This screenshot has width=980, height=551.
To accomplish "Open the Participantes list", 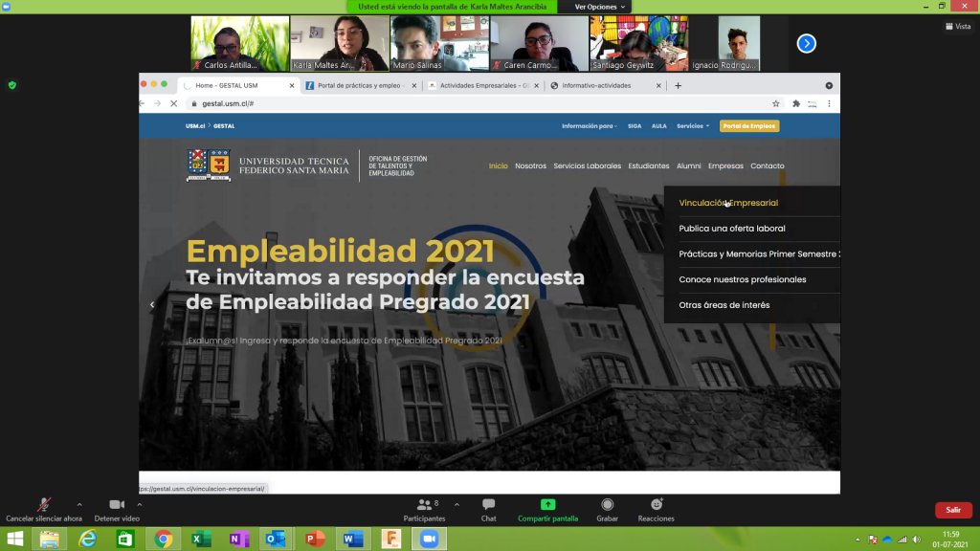I will click(x=424, y=509).
